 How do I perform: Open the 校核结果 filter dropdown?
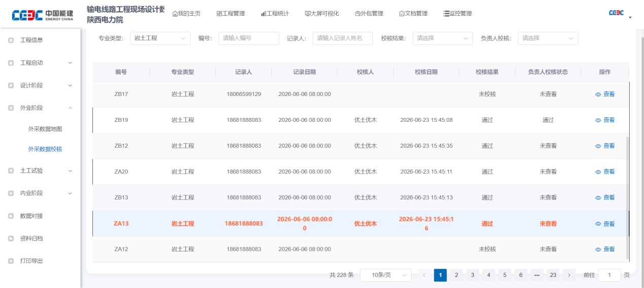tap(443, 38)
